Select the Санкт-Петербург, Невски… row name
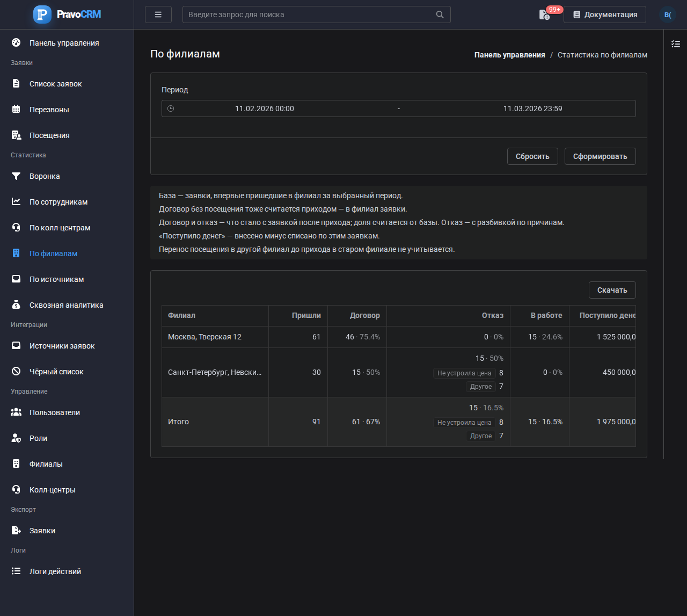The image size is (687, 616). 215,372
